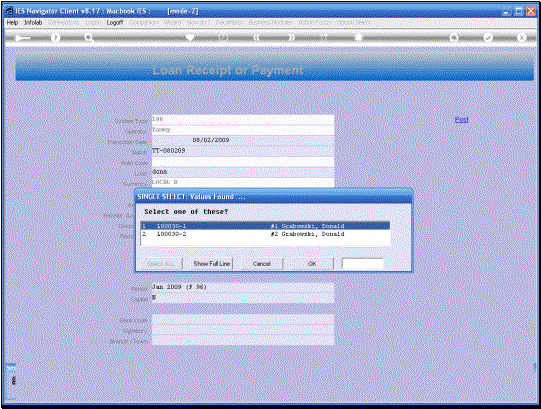Confirm the selection with the OK button
The height and width of the screenshot is (409, 541).
coord(312,264)
